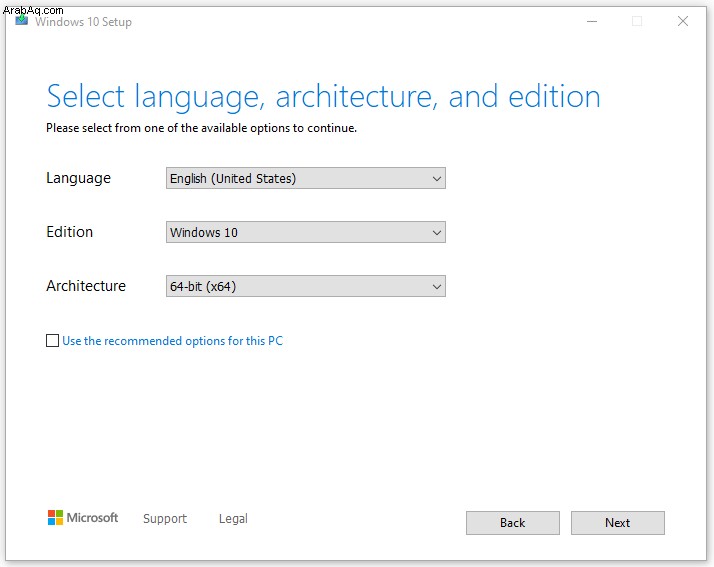714x567 pixels.
Task: Continue setup with the Next button
Action: (x=617, y=523)
